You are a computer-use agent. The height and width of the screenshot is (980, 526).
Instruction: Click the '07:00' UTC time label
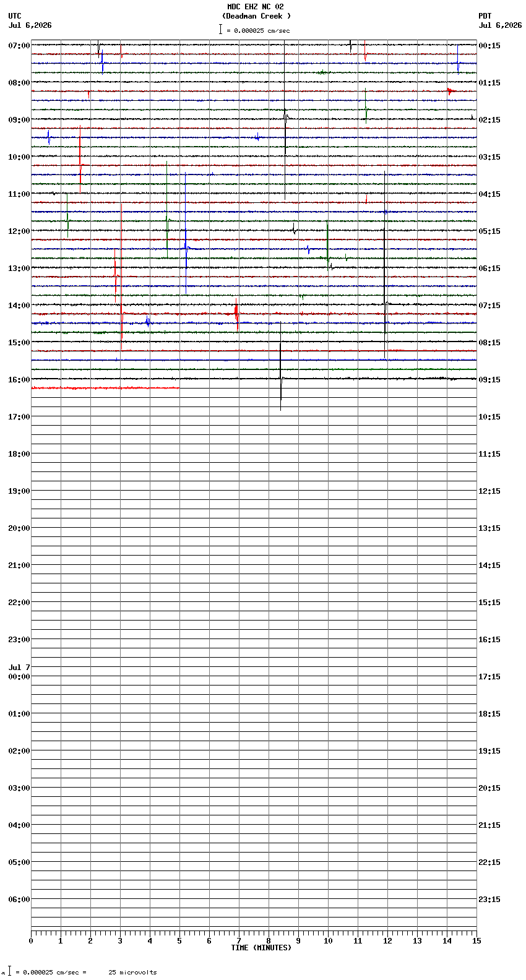pos(19,46)
